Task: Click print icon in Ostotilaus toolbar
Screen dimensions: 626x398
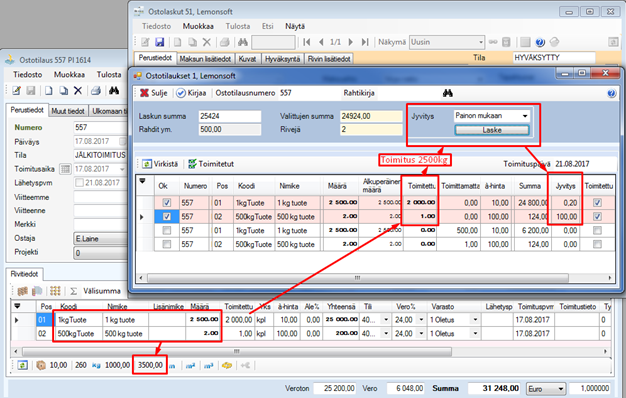Action: [x=95, y=91]
